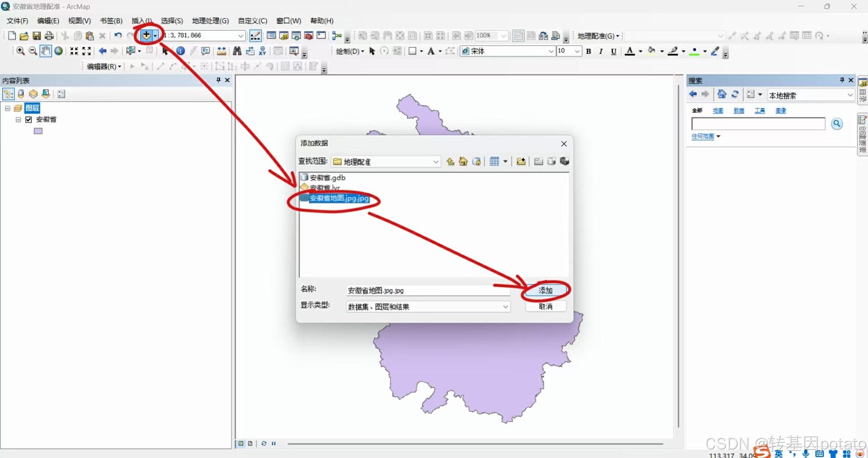868x458 pixels.
Task: Toggle Italic text formatting
Action: pyautogui.click(x=601, y=51)
